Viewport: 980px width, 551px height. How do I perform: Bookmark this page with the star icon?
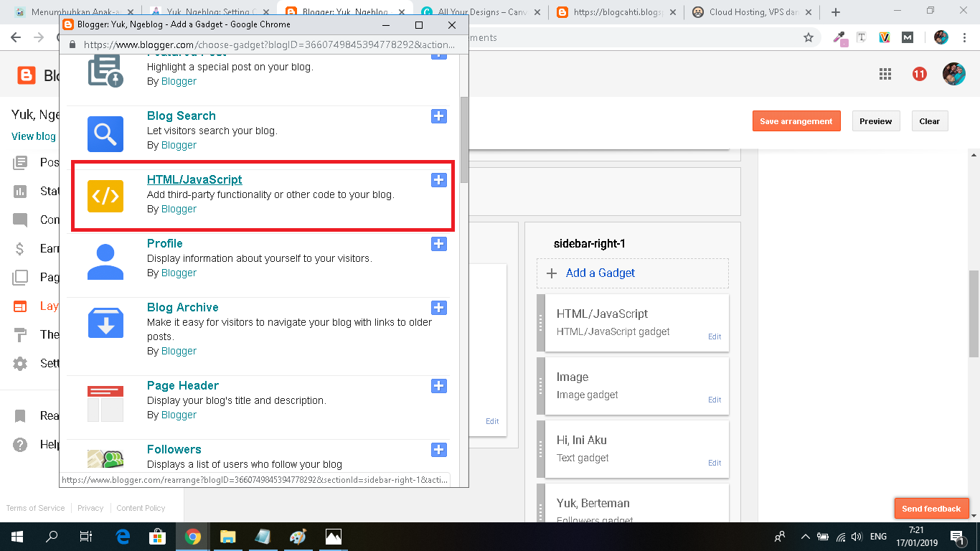(x=809, y=37)
